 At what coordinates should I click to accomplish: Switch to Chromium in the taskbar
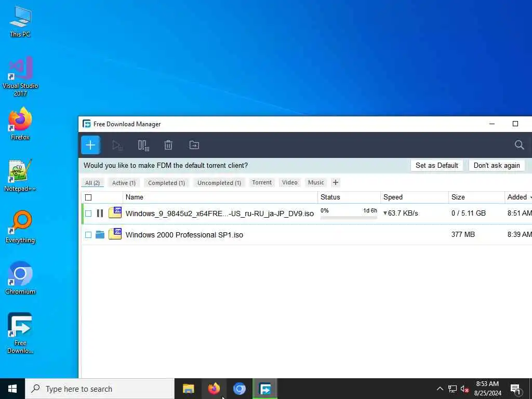point(239,389)
